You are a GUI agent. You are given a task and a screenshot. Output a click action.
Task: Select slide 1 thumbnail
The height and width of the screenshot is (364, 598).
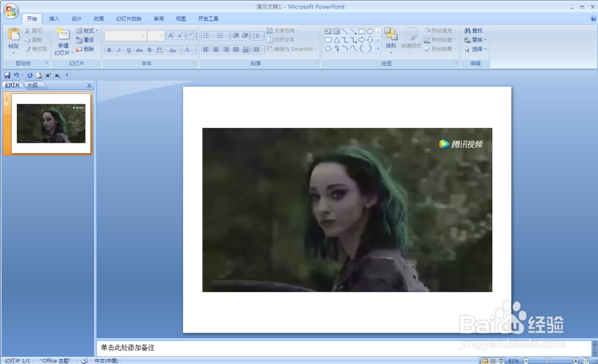pos(51,124)
